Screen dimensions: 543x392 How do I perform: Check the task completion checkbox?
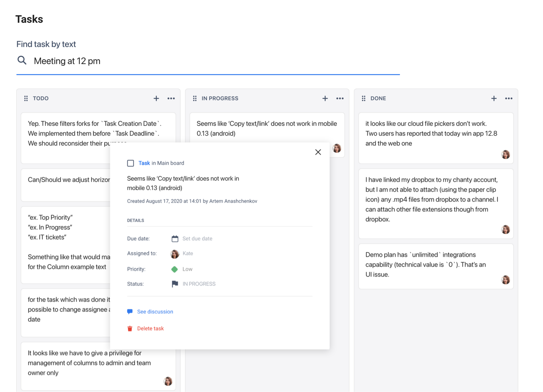click(x=131, y=163)
